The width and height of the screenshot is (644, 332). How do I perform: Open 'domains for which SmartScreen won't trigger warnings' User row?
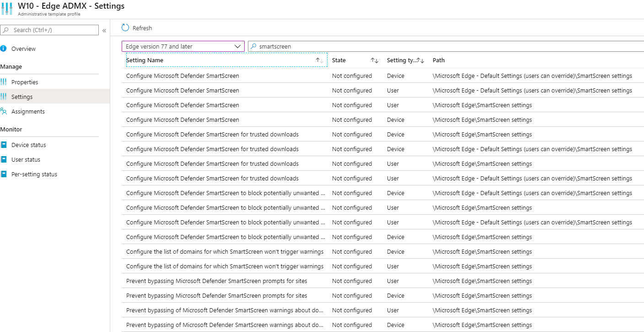383,266
